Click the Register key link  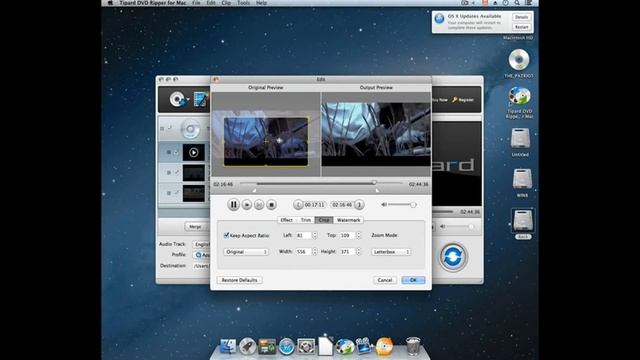(463, 100)
